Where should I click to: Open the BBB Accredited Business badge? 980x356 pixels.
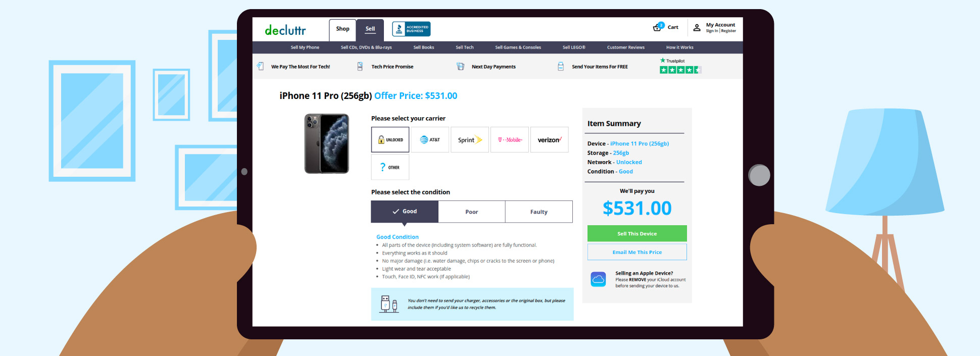coord(411,29)
